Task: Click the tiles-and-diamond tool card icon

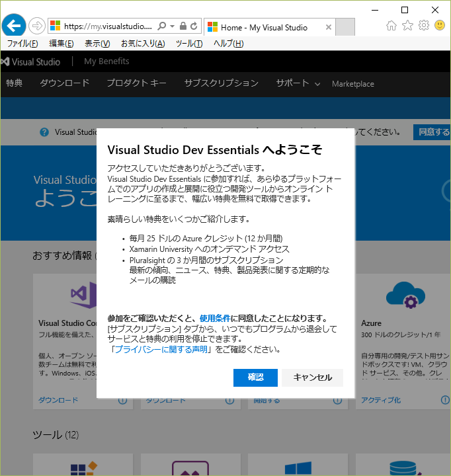Action: (x=83, y=469)
